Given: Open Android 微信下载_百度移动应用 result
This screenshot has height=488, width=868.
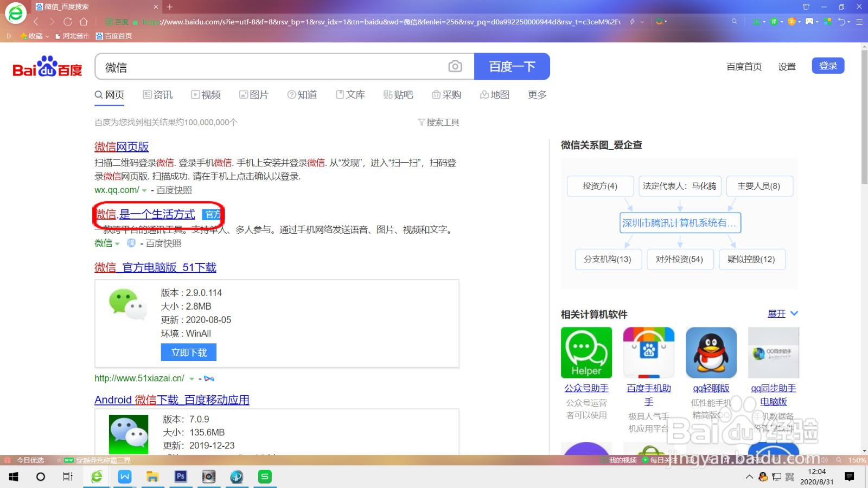Looking at the screenshot, I should (172, 400).
